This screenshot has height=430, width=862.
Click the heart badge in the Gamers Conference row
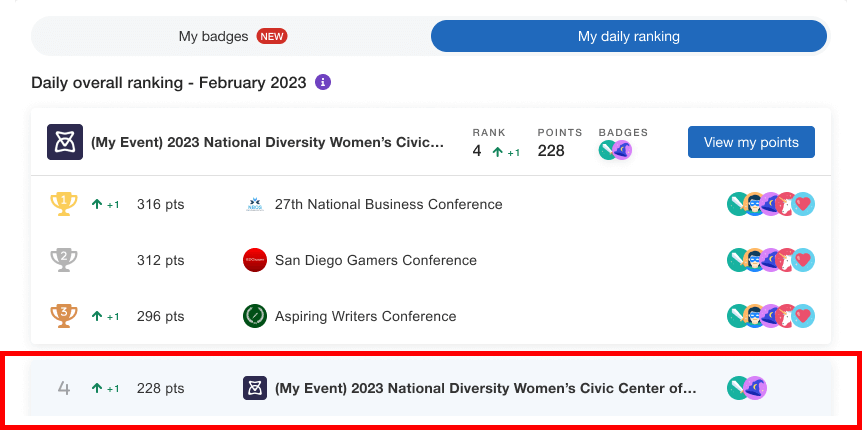[804, 260]
